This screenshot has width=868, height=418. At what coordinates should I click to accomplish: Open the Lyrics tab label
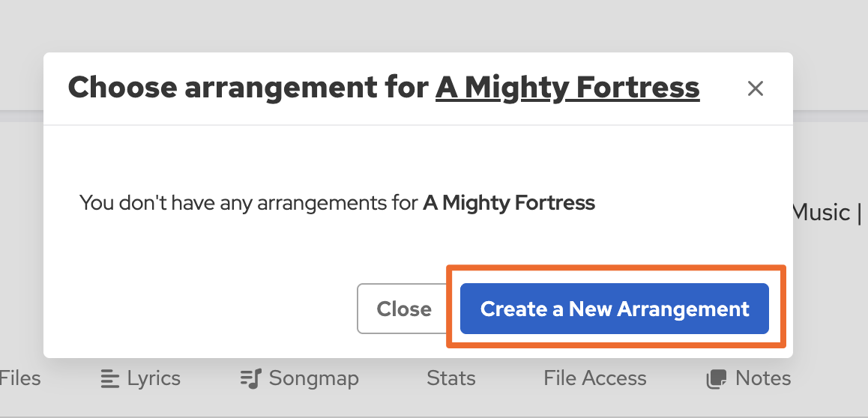(154, 378)
